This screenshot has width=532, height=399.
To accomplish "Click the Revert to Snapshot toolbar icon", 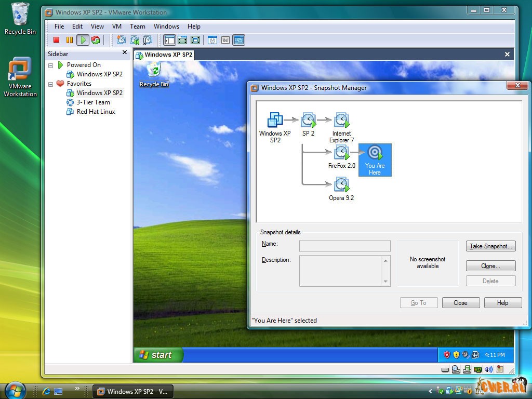I will [x=135, y=40].
